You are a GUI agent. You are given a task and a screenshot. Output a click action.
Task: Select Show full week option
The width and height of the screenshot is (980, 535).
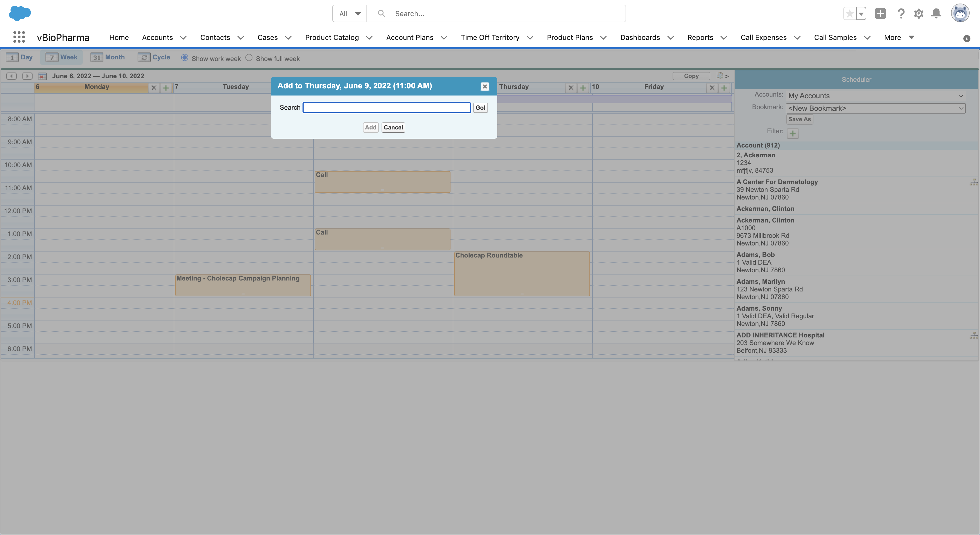249,58
